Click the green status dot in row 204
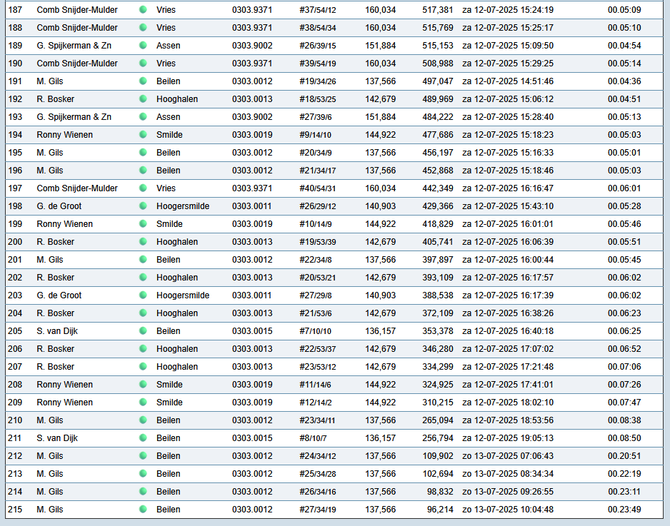 point(143,313)
